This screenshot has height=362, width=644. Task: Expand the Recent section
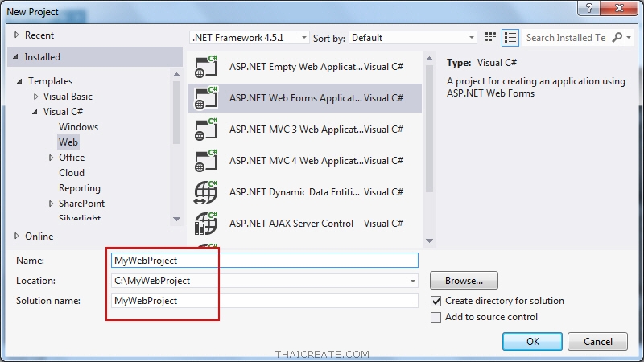coord(16,35)
